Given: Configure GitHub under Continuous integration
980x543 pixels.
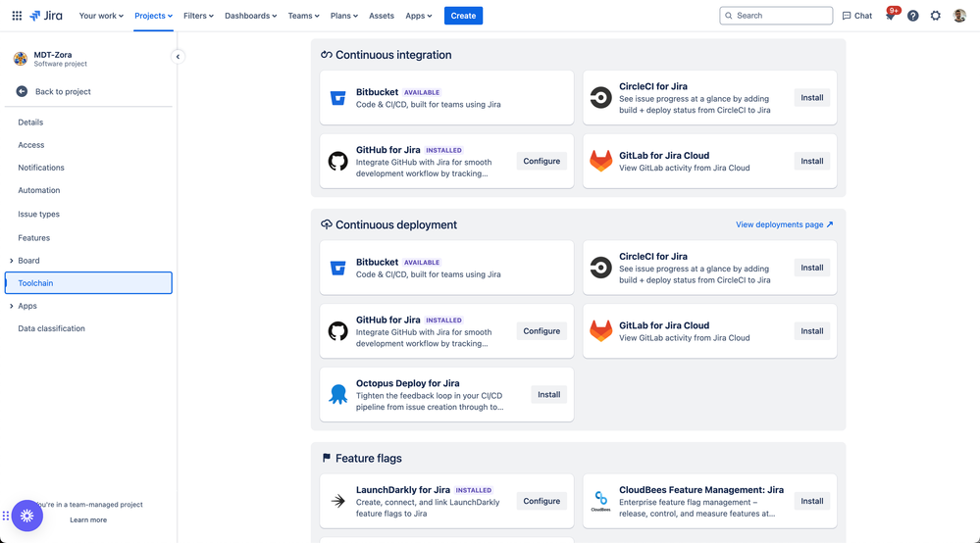Looking at the screenshot, I should (542, 161).
